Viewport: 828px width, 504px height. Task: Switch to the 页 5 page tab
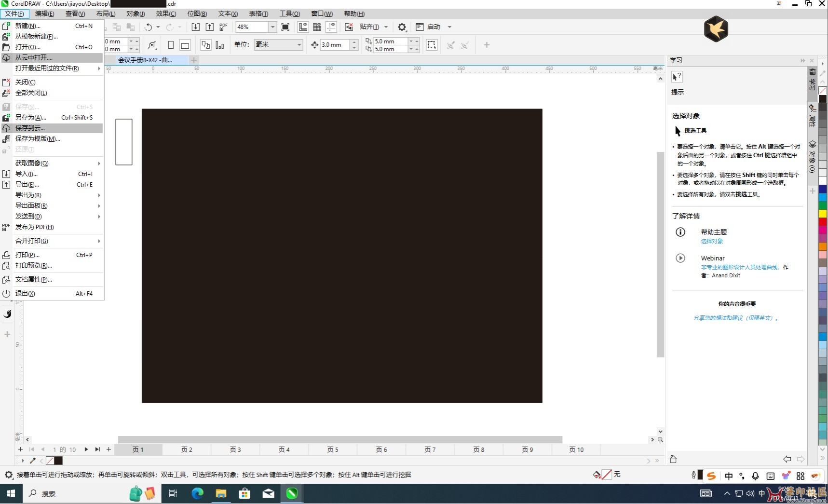(x=333, y=450)
